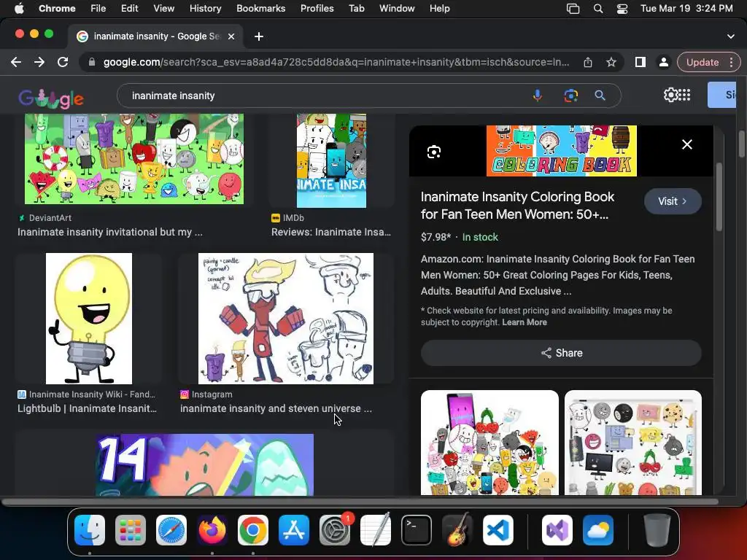
Task: Click the Lightbulb character thumbnail
Action: click(88, 319)
